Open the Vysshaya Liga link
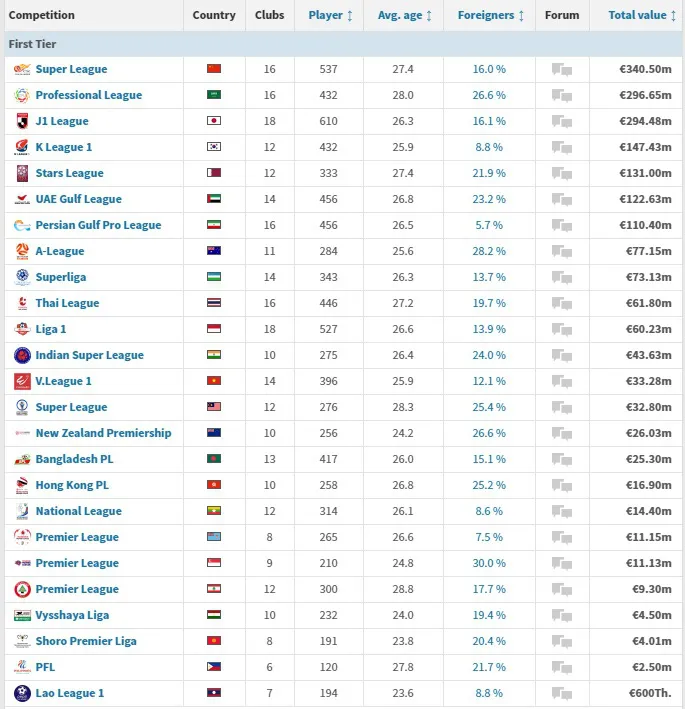The height and width of the screenshot is (709, 685). tap(72, 615)
